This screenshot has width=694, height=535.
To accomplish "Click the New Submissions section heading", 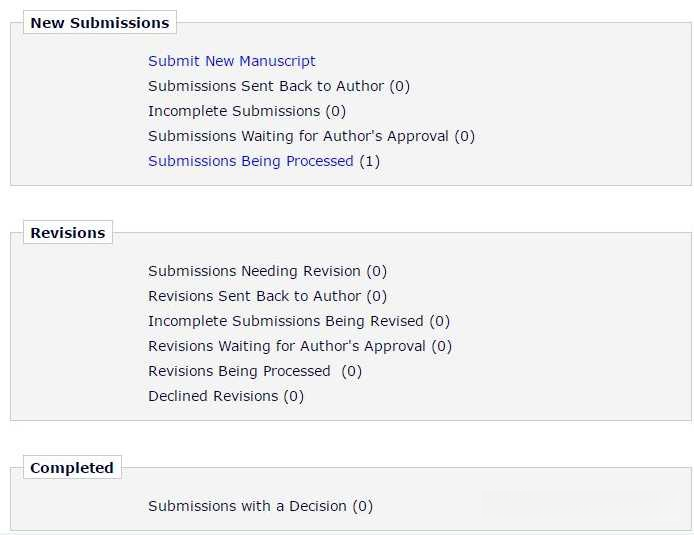I will pos(99,23).
